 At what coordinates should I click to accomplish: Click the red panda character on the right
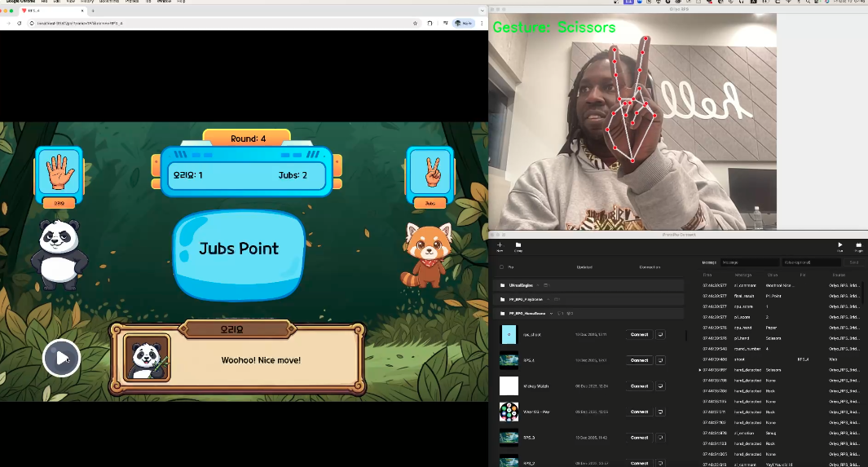(426, 254)
